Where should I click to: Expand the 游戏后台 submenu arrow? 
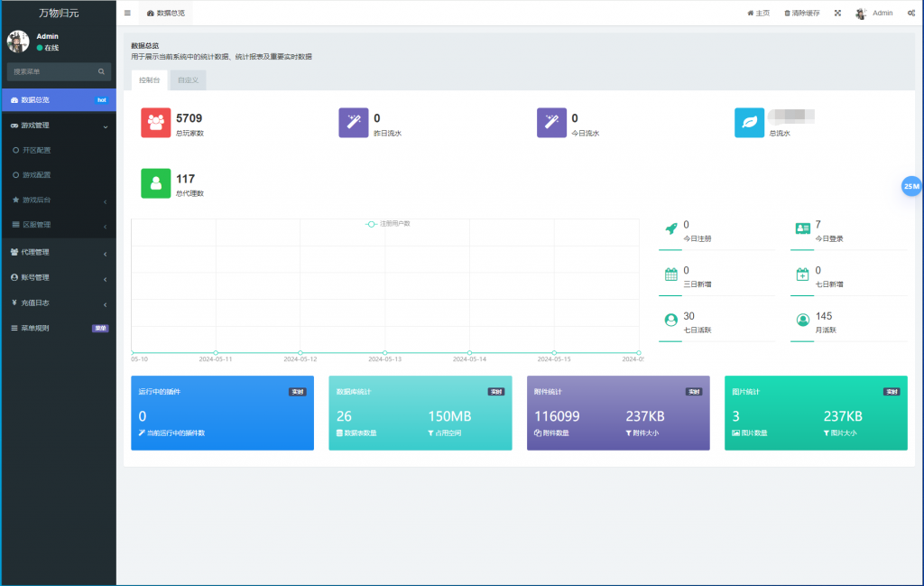click(106, 201)
